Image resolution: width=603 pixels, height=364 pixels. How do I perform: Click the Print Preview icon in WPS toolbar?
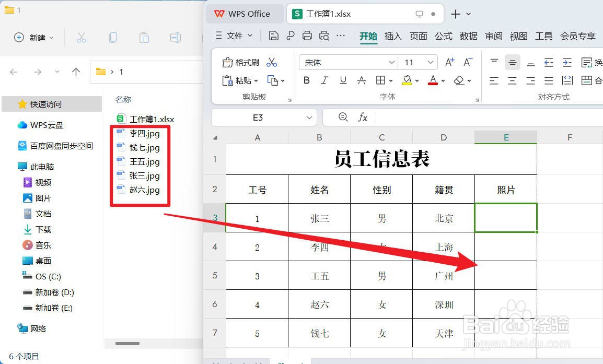pos(324,36)
